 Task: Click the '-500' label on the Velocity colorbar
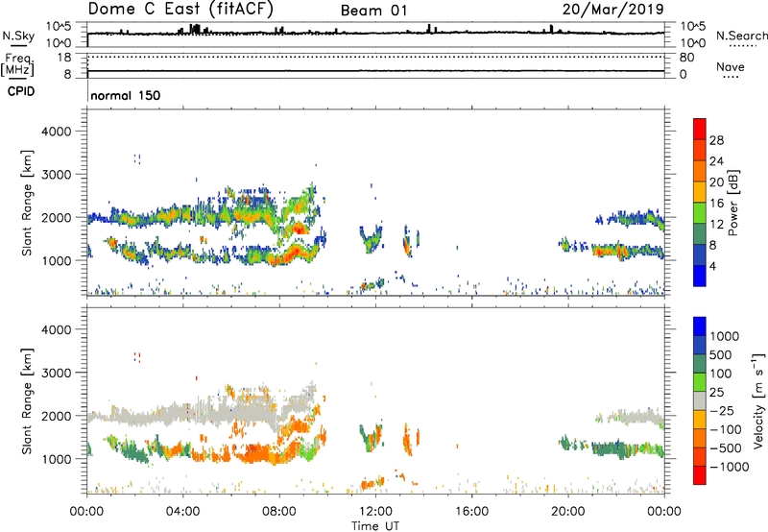click(x=726, y=448)
